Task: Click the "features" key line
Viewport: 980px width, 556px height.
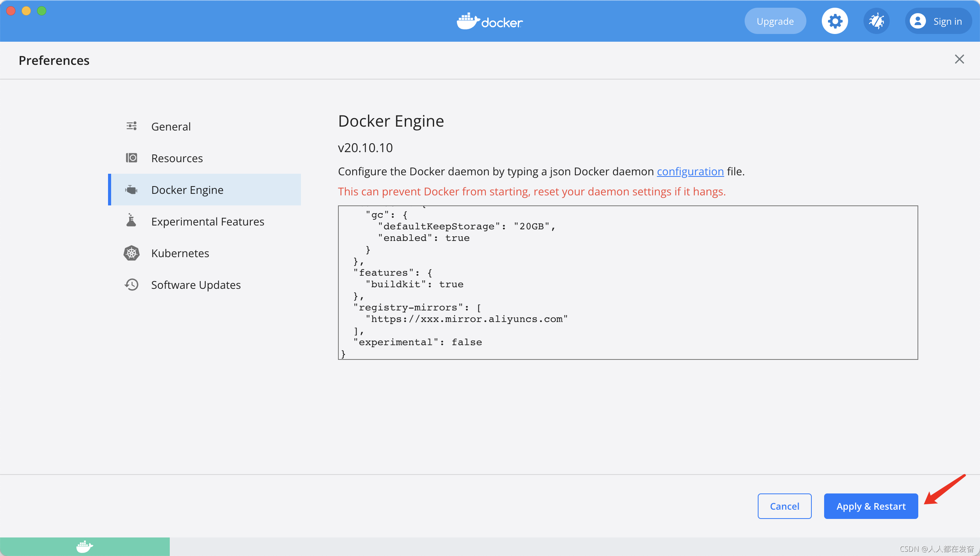Action: (x=392, y=273)
